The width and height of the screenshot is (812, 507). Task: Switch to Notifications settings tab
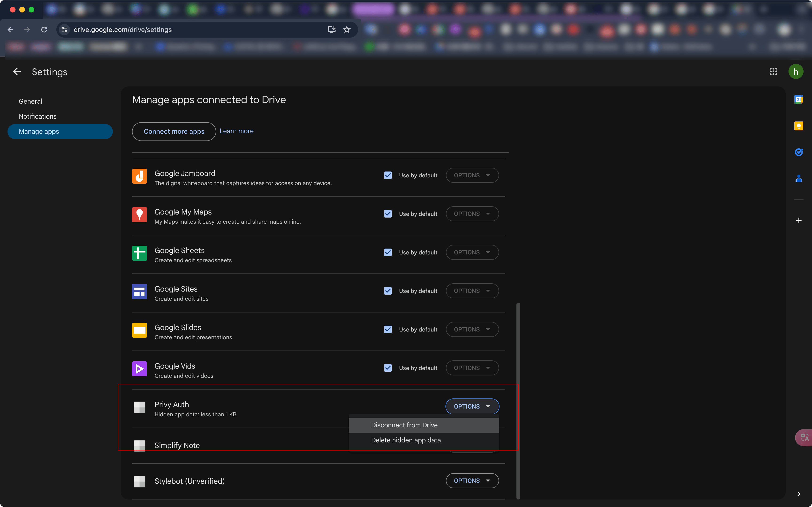pyautogui.click(x=60, y=116)
